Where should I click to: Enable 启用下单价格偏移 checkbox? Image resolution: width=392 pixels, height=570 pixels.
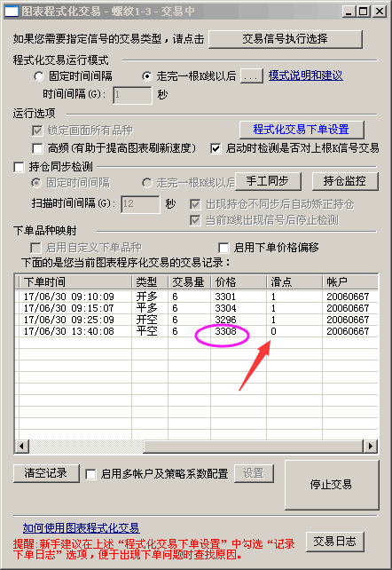click(223, 248)
